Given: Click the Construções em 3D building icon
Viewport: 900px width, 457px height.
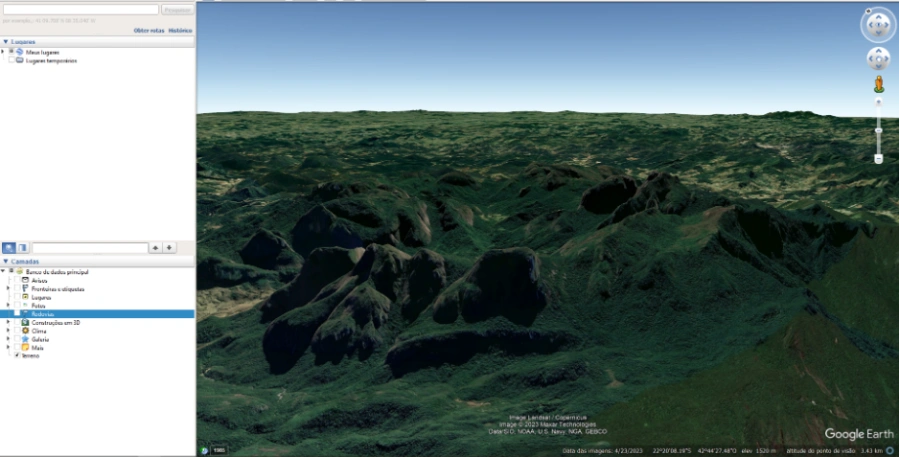Looking at the screenshot, I should 25,323.
